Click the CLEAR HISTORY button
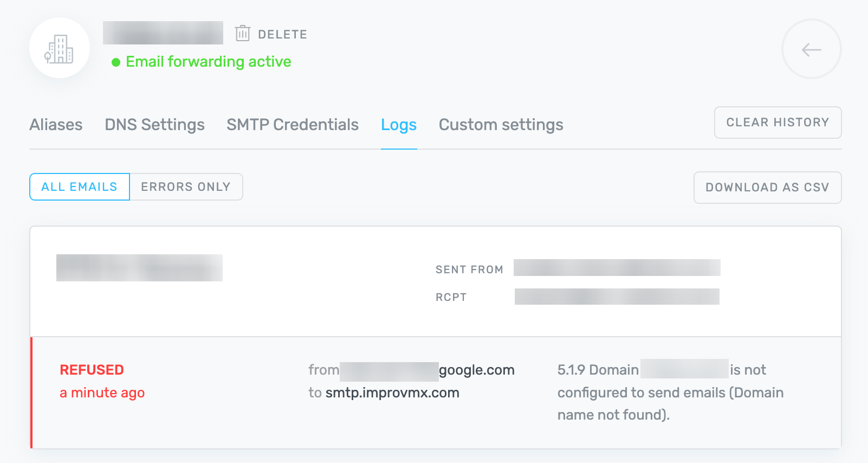This screenshot has width=868, height=463. pos(778,123)
